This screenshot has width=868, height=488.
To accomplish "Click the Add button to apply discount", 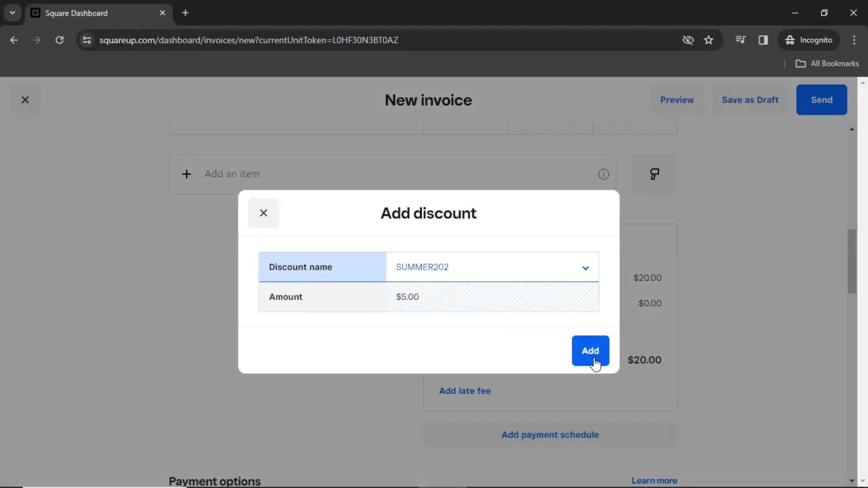I will point(590,351).
